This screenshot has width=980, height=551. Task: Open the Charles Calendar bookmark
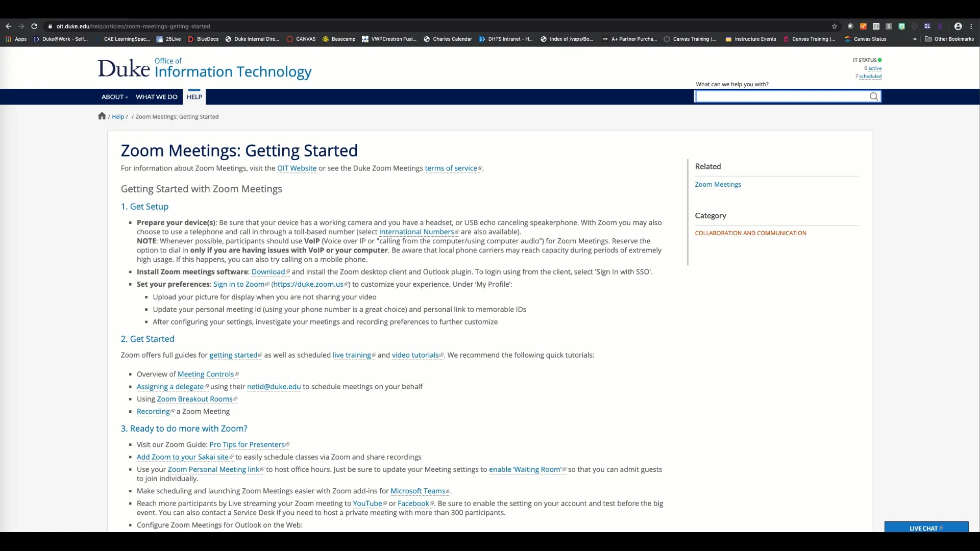(448, 39)
